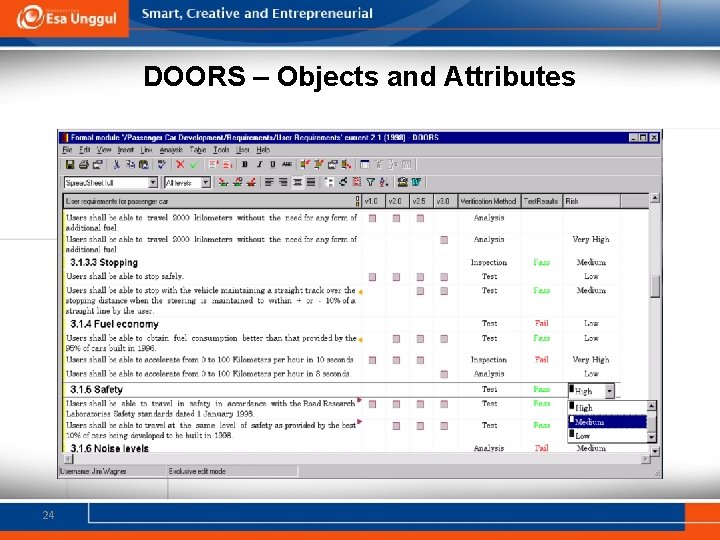Click the Risk column header
Viewport: 720px width, 540px height.
[591, 201]
